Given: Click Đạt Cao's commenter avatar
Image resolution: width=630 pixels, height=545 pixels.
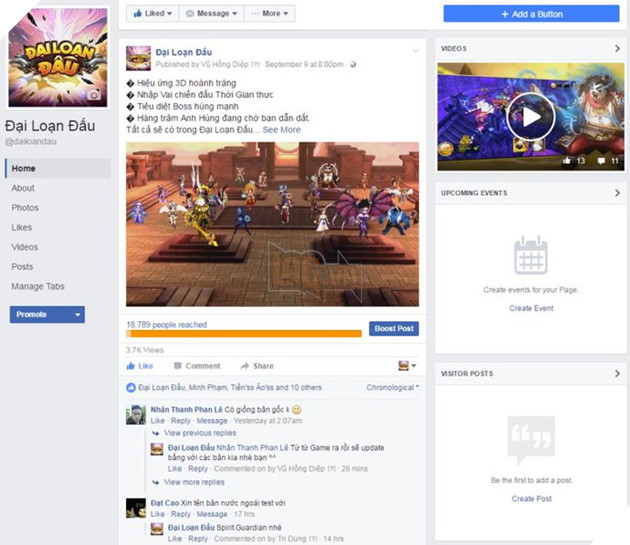Looking at the screenshot, I should pyautogui.click(x=136, y=508).
